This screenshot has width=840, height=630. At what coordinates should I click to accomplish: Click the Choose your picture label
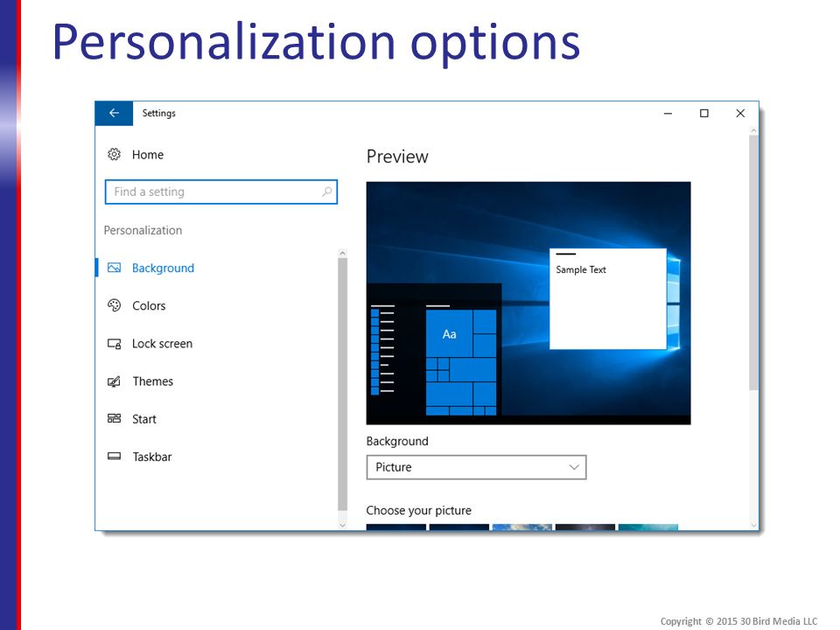point(419,510)
